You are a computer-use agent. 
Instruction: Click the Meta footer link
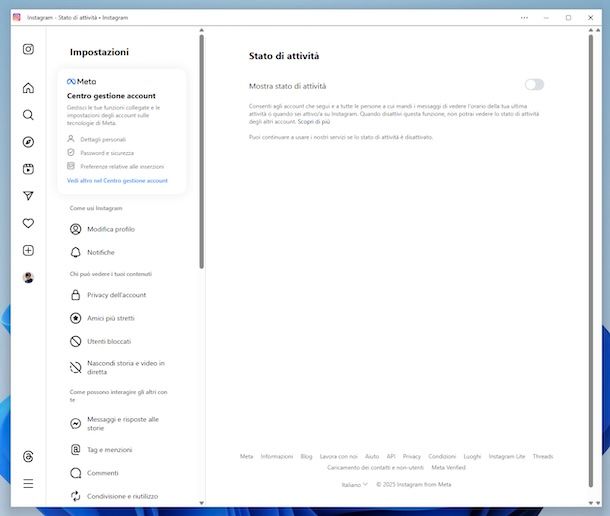click(x=246, y=456)
